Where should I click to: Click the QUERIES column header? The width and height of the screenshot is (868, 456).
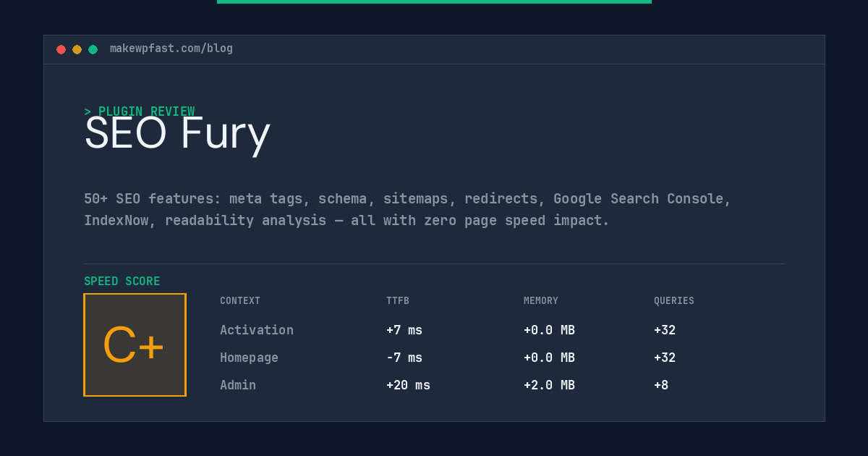[x=674, y=301]
